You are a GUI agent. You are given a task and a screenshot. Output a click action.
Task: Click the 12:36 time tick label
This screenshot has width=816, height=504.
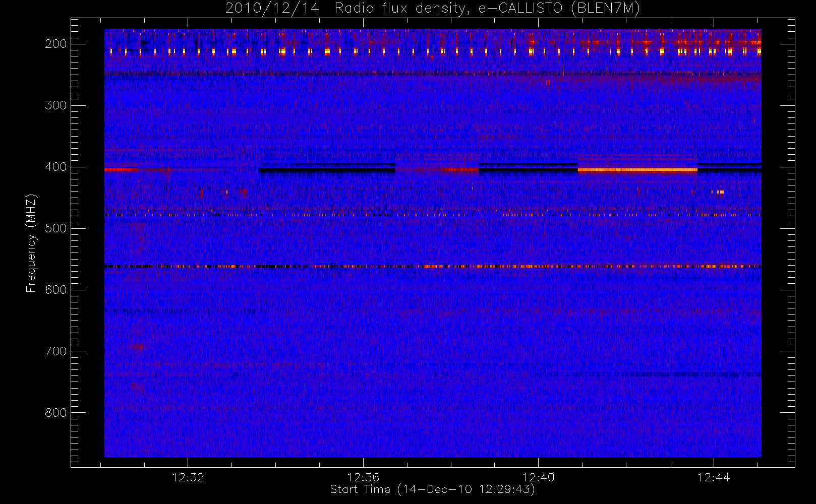[x=363, y=477]
